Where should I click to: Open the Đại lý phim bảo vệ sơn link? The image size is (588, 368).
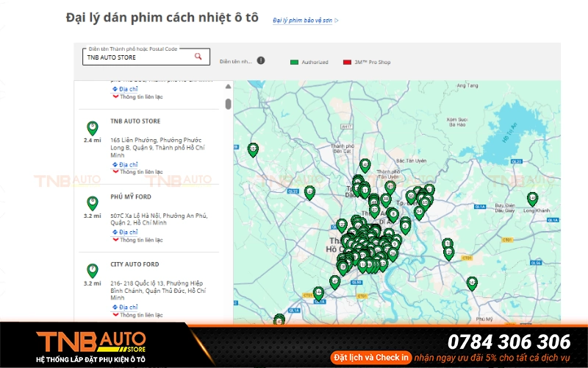point(304,21)
